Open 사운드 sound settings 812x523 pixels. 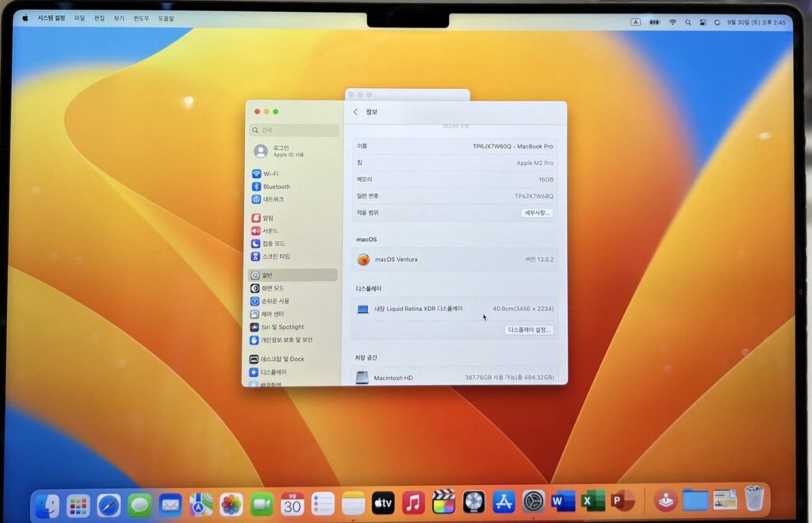265,231
